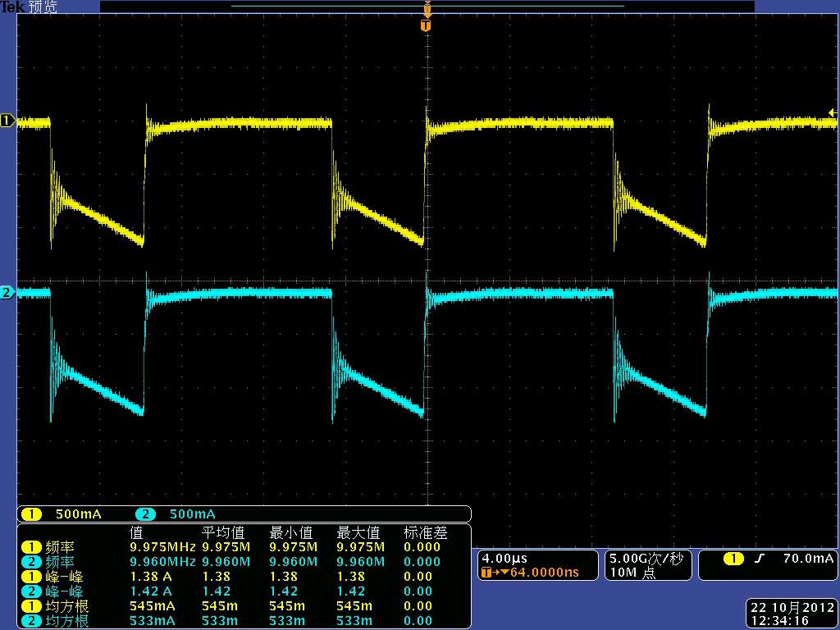Screen dimensions: 840x630
Task: Click the cyan 2 badge in the channel 2 峰-峰 row
Action: [31, 591]
